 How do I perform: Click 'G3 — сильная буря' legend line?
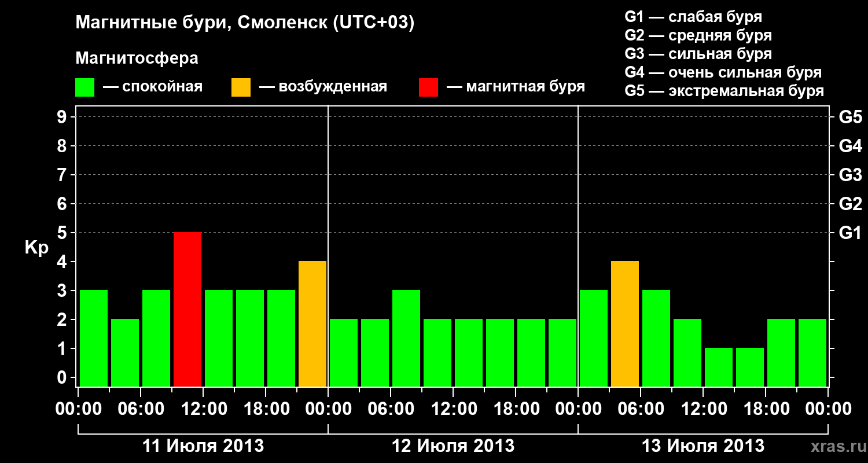click(x=698, y=54)
